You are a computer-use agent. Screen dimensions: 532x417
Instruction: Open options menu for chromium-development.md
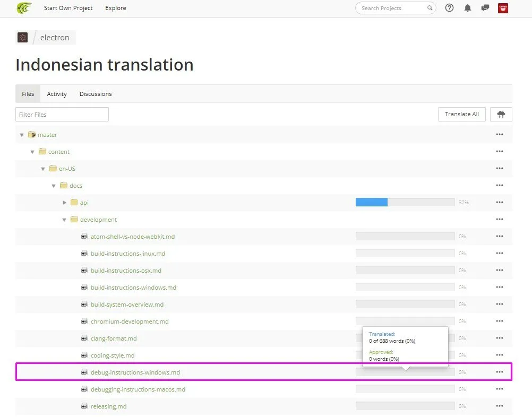pyautogui.click(x=500, y=321)
